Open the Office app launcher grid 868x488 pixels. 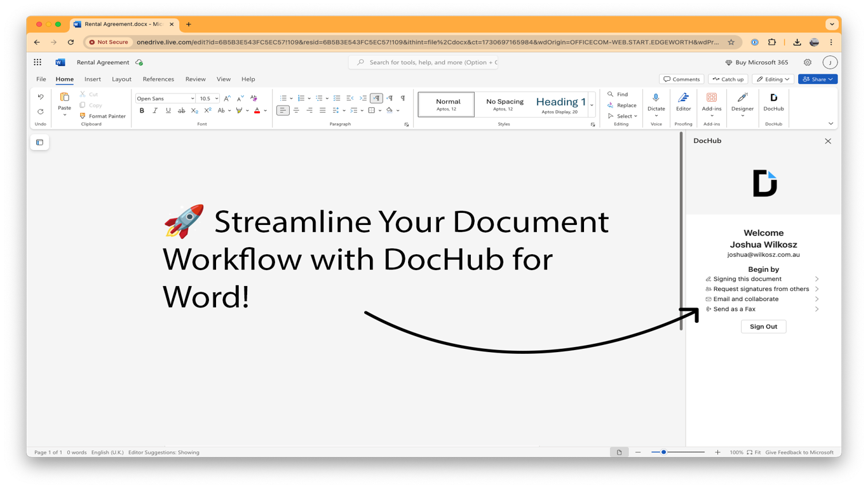(37, 62)
